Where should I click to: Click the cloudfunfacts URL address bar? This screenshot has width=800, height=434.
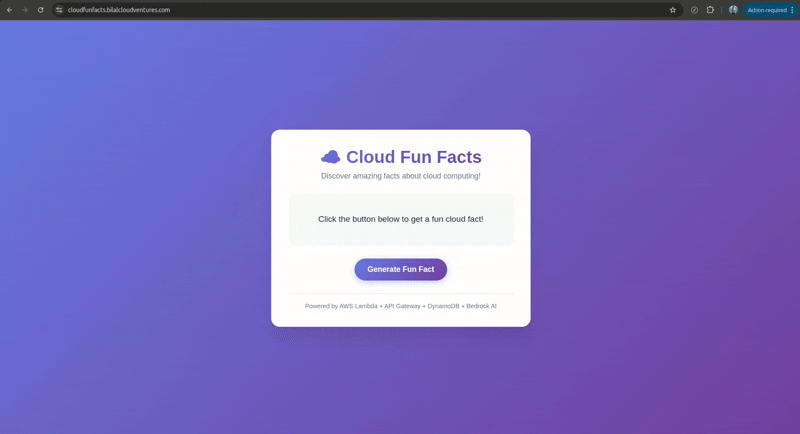pyautogui.click(x=365, y=10)
